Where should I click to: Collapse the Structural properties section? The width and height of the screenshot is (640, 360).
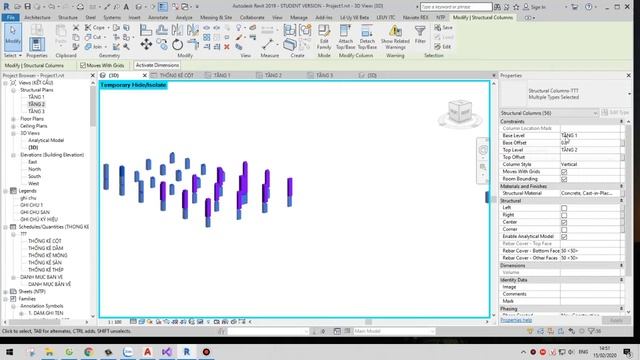point(621,201)
